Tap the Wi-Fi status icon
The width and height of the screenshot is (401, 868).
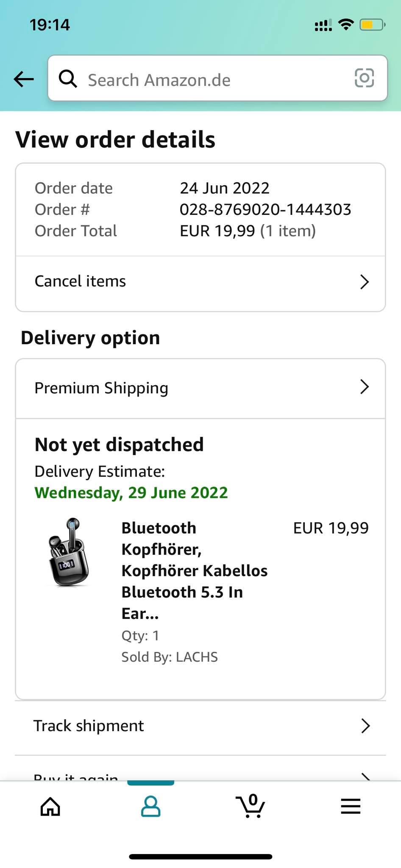(x=346, y=25)
